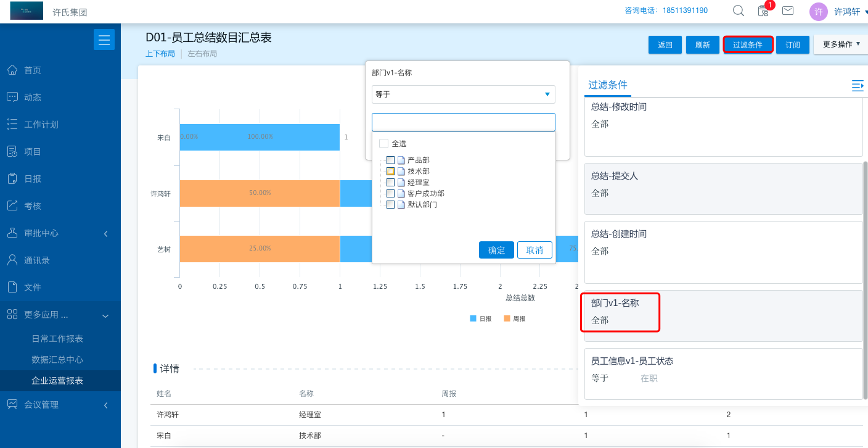Viewport: 868px width, 448px height.
Task: Click the file icon beside 技术部
Action: tap(401, 172)
